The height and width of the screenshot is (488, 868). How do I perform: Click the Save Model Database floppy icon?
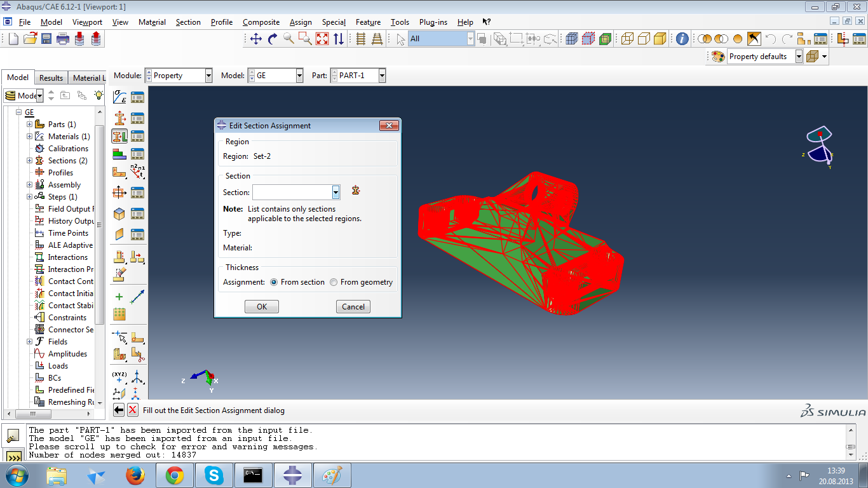[46, 39]
